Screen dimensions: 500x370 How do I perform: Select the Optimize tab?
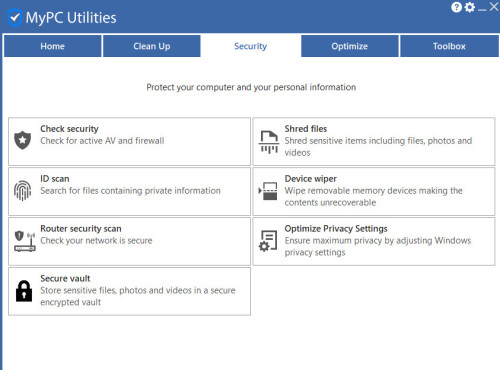click(350, 46)
